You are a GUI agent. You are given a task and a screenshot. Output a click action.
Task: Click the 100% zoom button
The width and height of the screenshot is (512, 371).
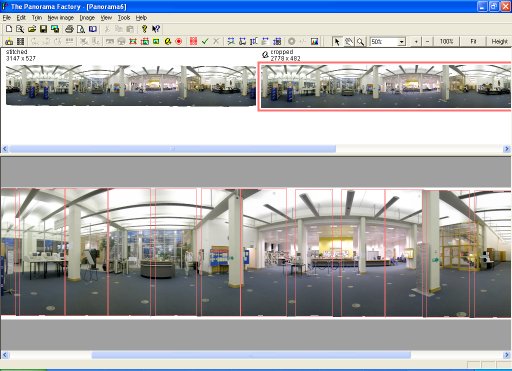point(446,42)
